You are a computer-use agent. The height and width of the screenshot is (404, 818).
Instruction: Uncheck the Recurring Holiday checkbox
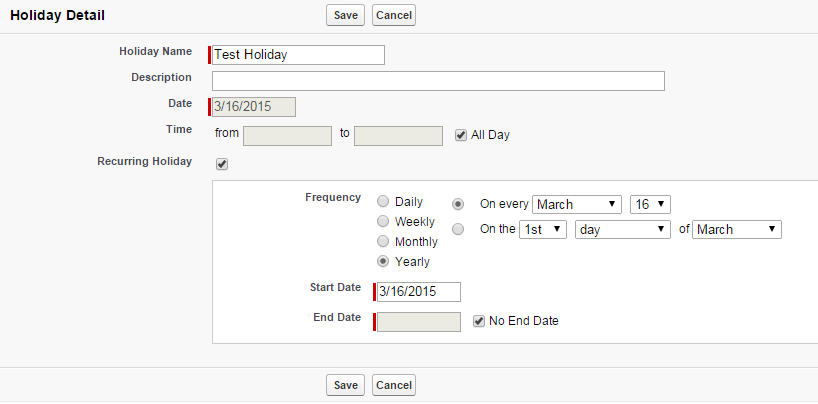pos(222,164)
